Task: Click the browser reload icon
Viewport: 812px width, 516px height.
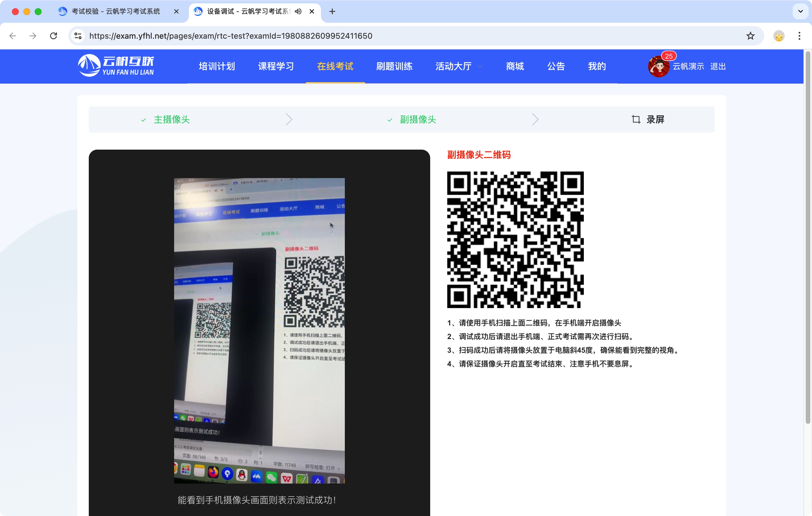Action: pyautogui.click(x=53, y=36)
